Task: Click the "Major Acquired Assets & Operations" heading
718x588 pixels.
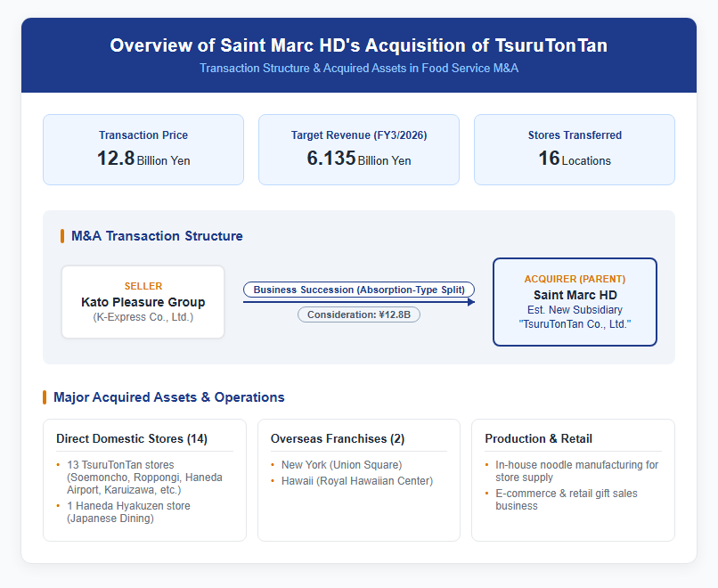Action: [x=169, y=397]
